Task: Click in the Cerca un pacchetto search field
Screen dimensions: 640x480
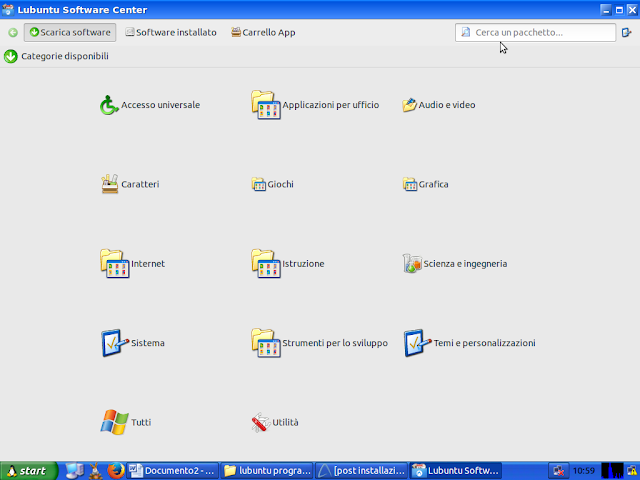Action: 535,32
